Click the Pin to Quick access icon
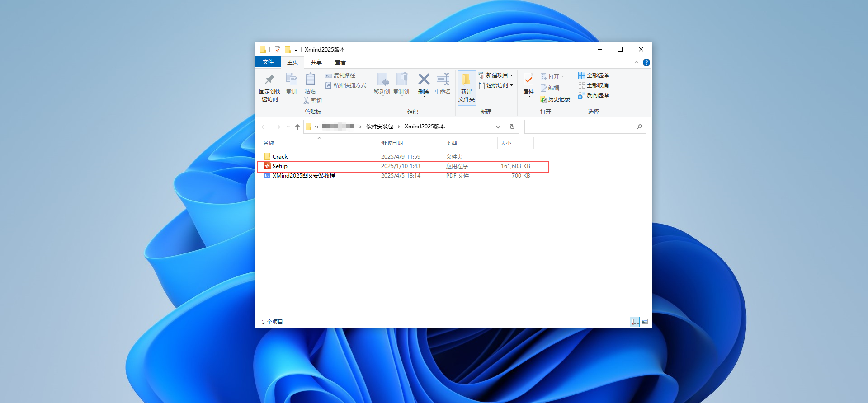Screen dimensions: 868x403 [269, 80]
